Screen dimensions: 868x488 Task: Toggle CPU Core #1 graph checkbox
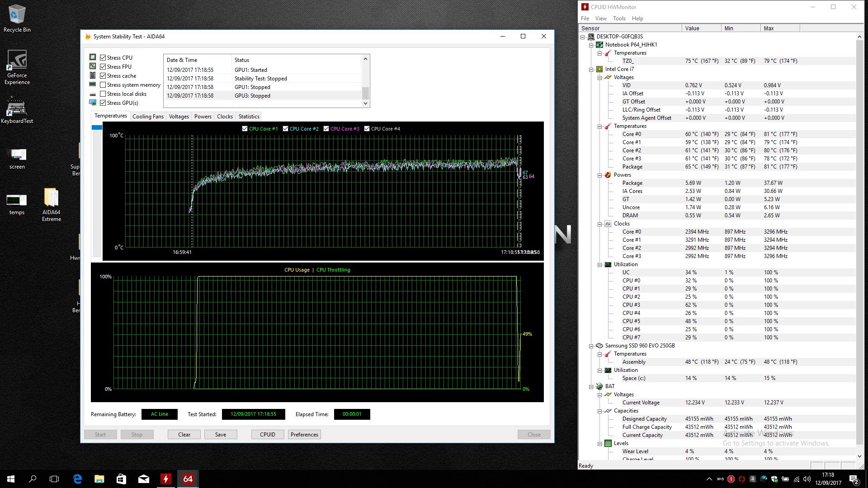pyautogui.click(x=245, y=128)
